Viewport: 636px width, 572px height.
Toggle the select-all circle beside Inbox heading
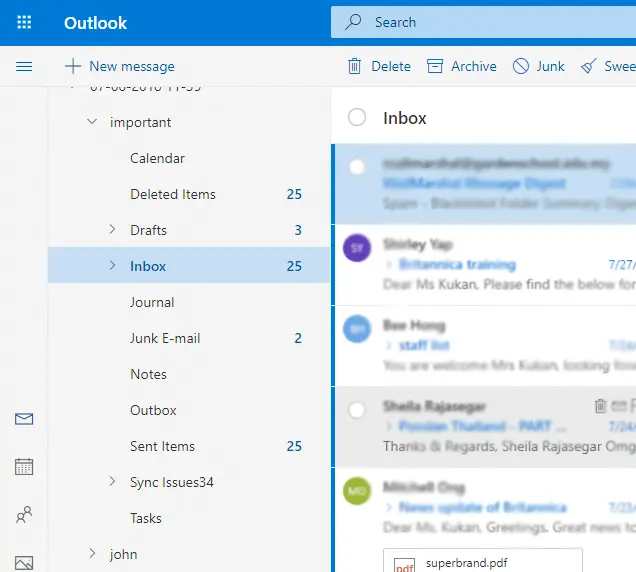click(x=357, y=118)
